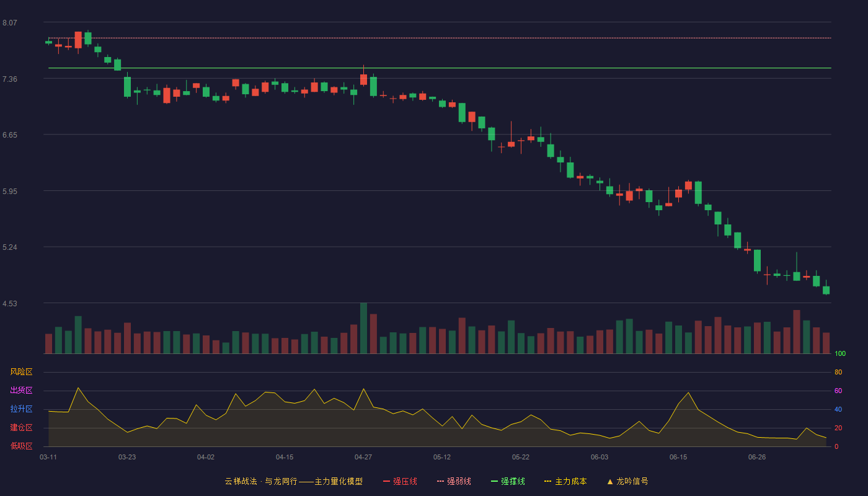
Task: Click the 8.07 price axis label
Action: (x=10, y=23)
